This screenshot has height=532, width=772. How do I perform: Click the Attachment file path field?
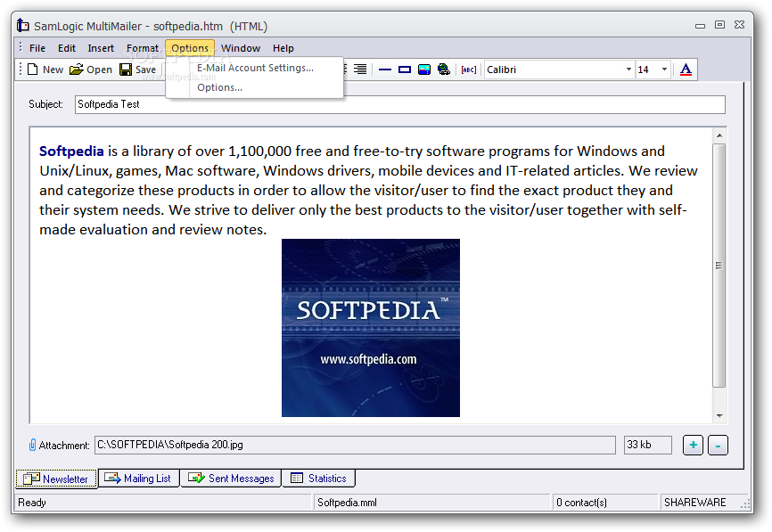coord(355,445)
